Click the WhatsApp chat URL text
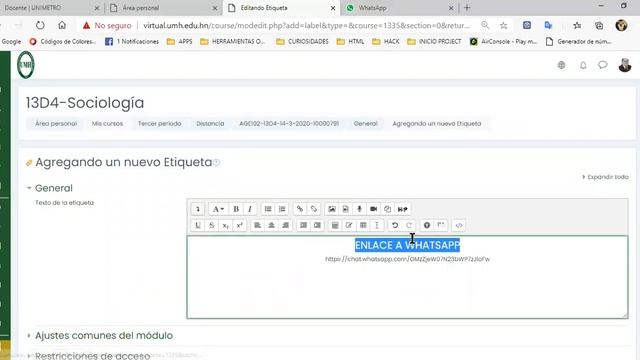Image resolution: width=640 pixels, height=360 pixels. (x=407, y=259)
